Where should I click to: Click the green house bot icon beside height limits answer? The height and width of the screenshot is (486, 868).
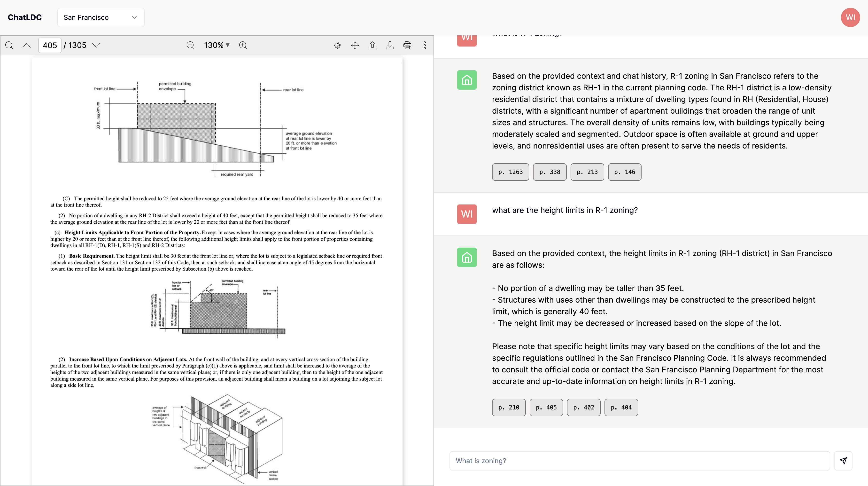click(467, 257)
